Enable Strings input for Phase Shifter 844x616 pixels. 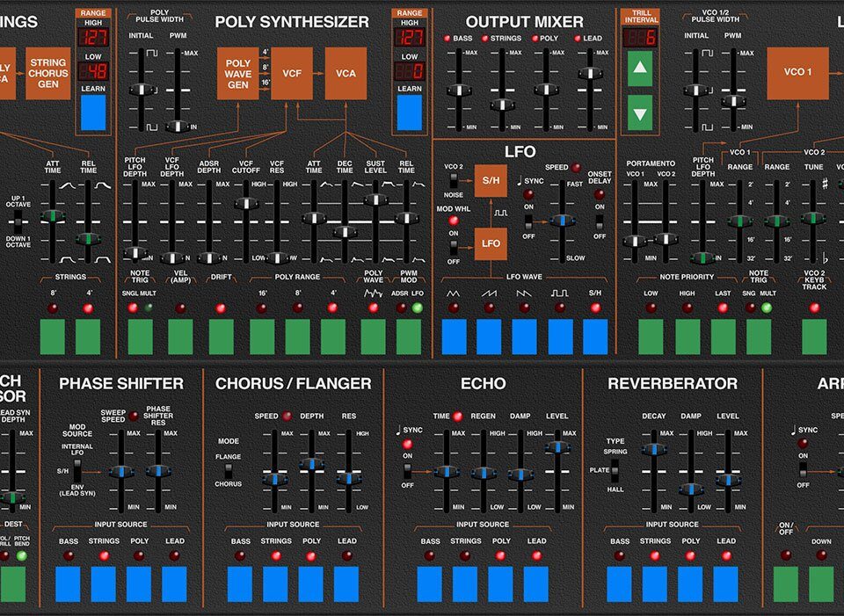click(x=103, y=583)
